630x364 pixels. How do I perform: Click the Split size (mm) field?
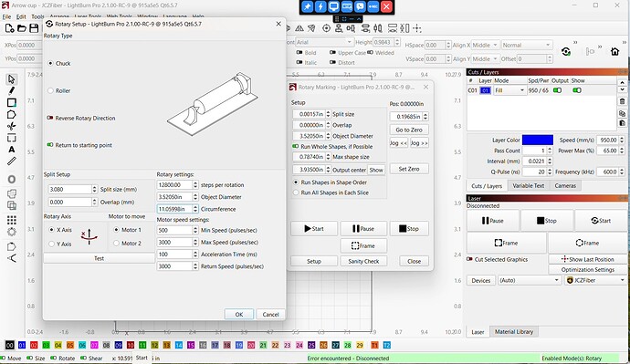click(70, 189)
